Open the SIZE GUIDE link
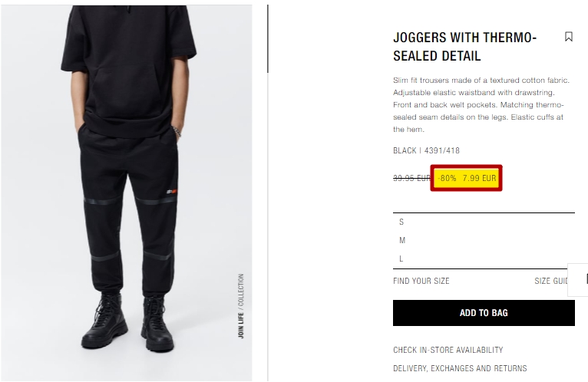The width and height of the screenshot is (588, 382). click(x=551, y=281)
